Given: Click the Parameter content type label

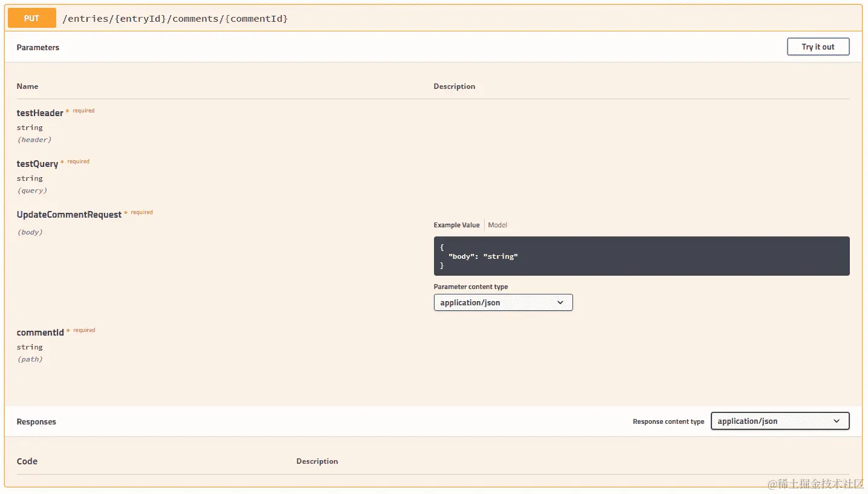Looking at the screenshot, I should pos(470,287).
